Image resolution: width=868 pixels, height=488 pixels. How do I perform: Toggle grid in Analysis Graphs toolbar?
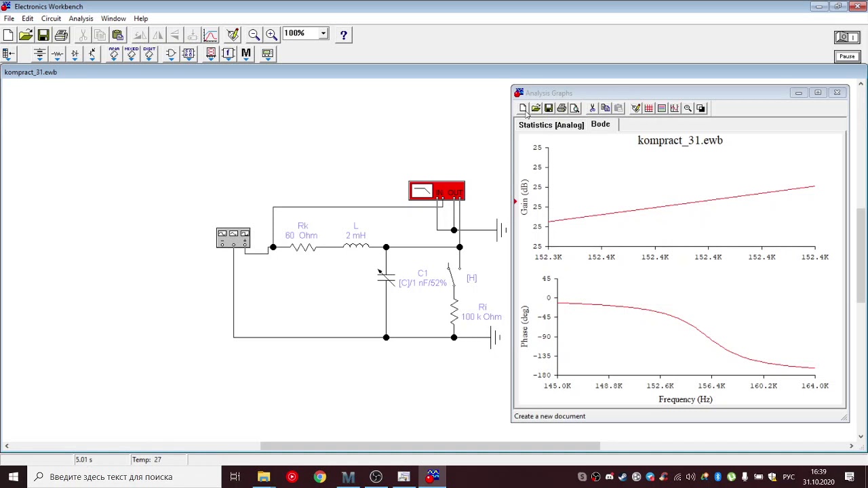pyautogui.click(x=648, y=108)
